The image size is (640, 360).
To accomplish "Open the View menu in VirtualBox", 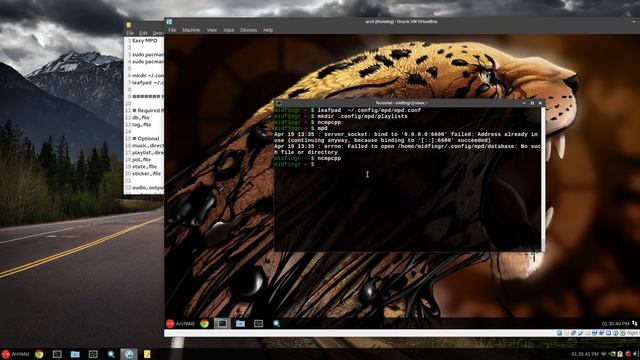I will [x=211, y=30].
